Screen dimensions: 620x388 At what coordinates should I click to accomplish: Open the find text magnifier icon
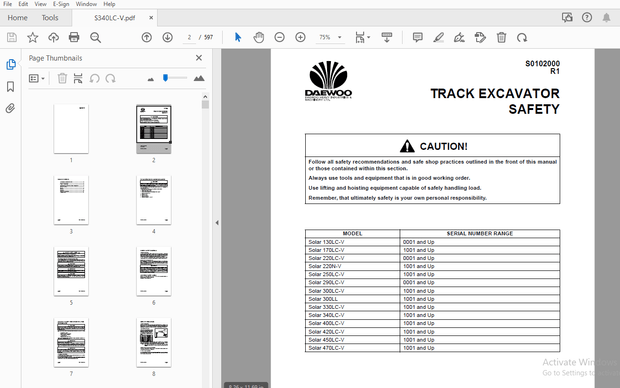(95, 38)
